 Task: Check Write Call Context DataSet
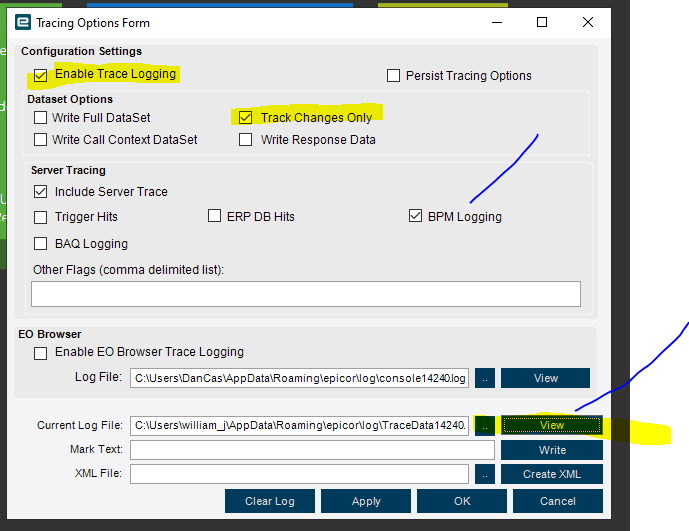tap(40, 139)
